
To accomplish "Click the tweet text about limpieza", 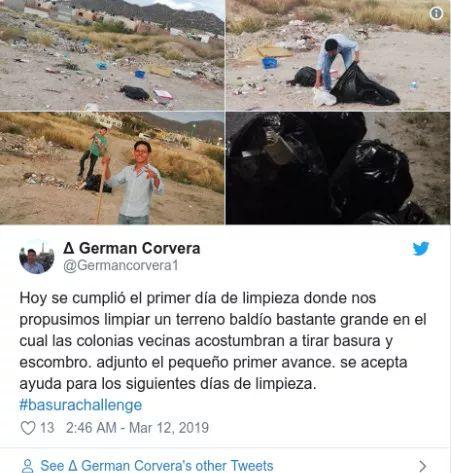I will [x=223, y=341].
